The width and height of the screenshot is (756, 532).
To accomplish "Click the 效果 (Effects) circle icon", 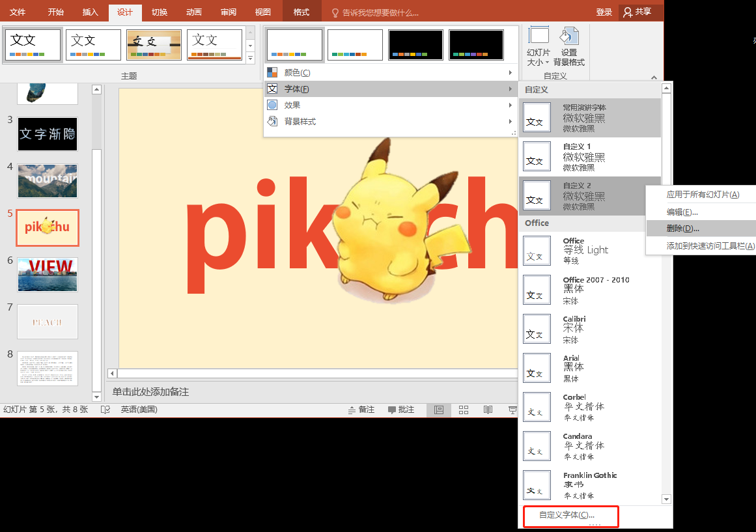I will tap(272, 105).
